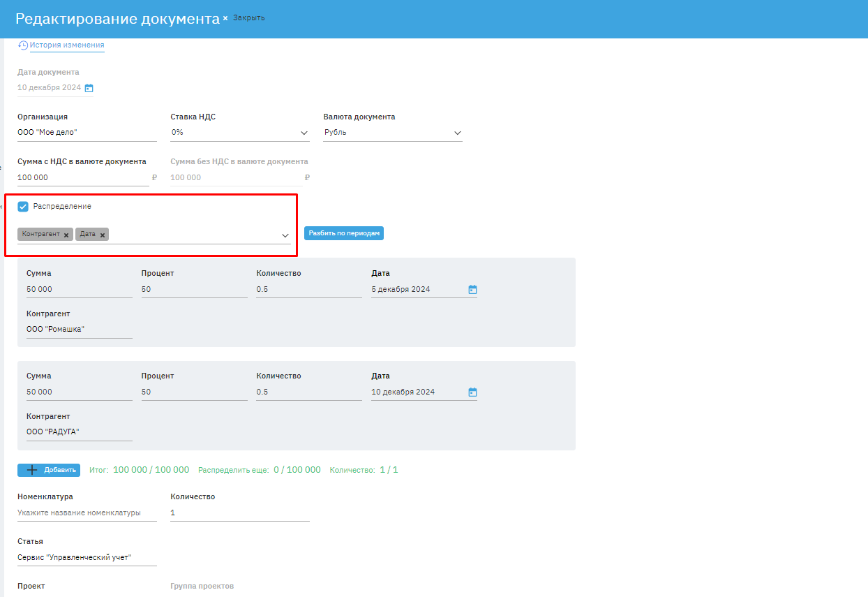Remove the Контрагент tag
868x597 pixels.
click(x=66, y=235)
